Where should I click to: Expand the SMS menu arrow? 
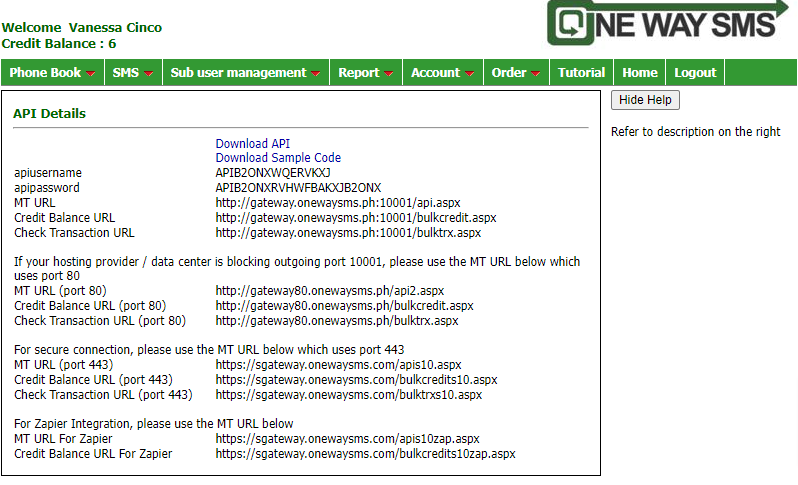(148, 73)
